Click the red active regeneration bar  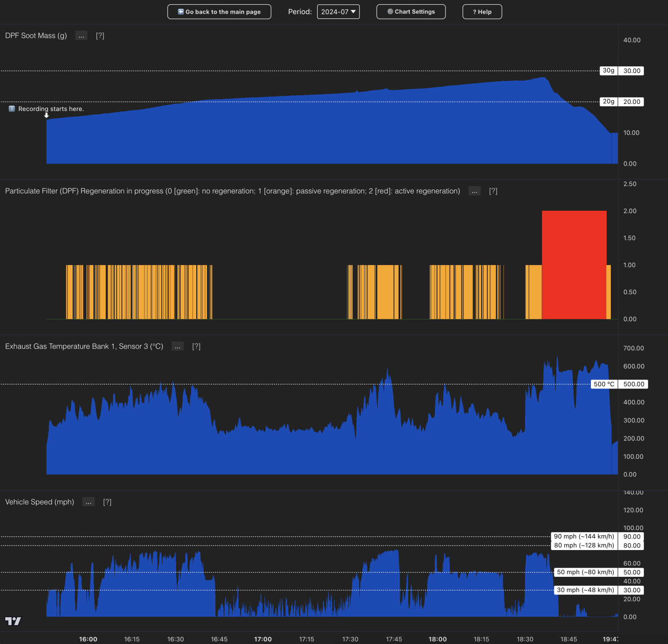click(x=574, y=265)
